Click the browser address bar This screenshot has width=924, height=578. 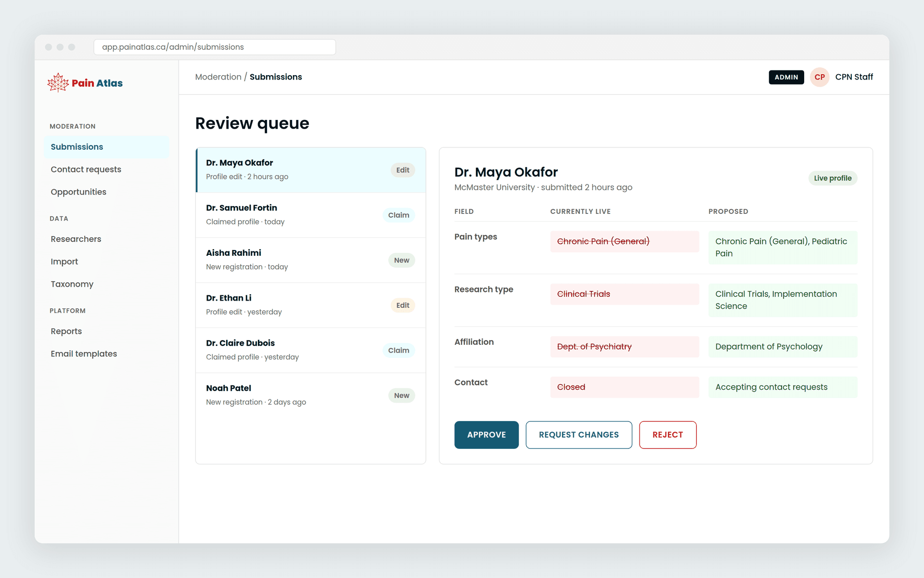click(215, 47)
